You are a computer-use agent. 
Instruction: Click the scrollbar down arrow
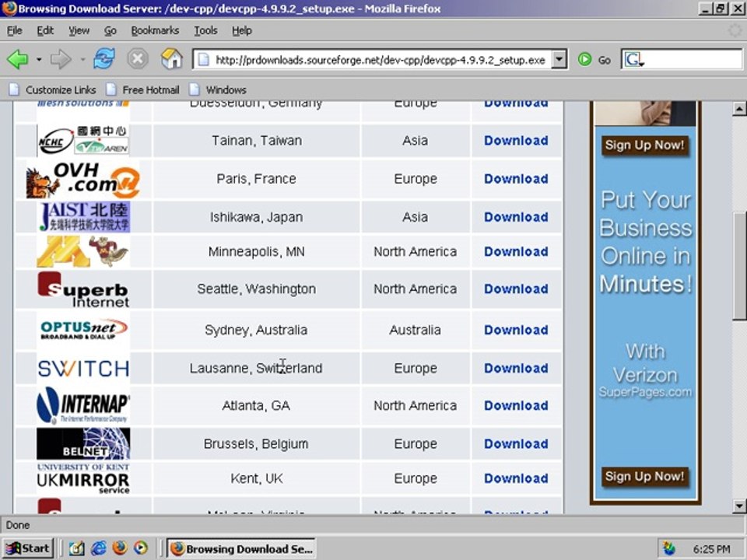point(739,506)
